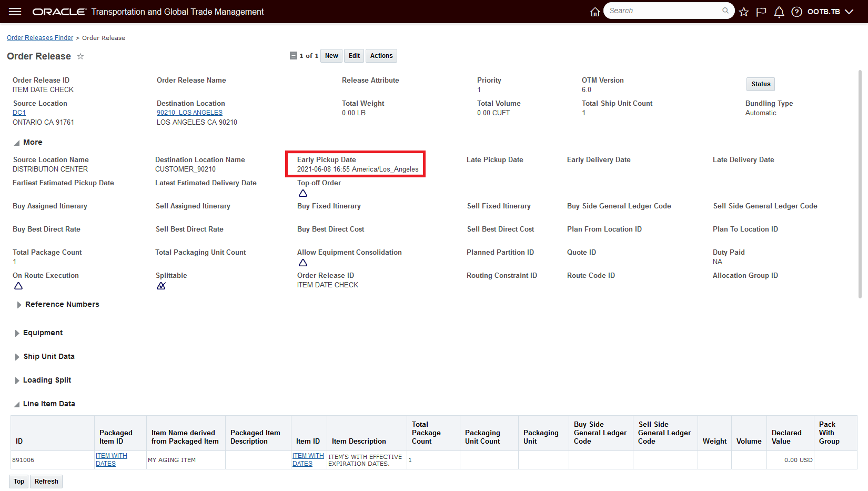
Task: Expand the Equipment section
Action: click(x=17, y=333)
